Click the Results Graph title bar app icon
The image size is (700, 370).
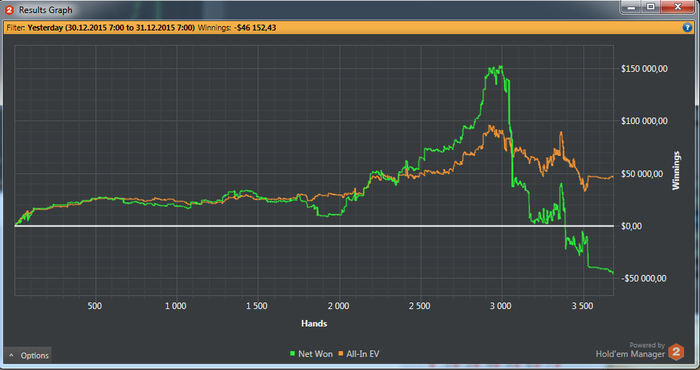pos(9,9)
